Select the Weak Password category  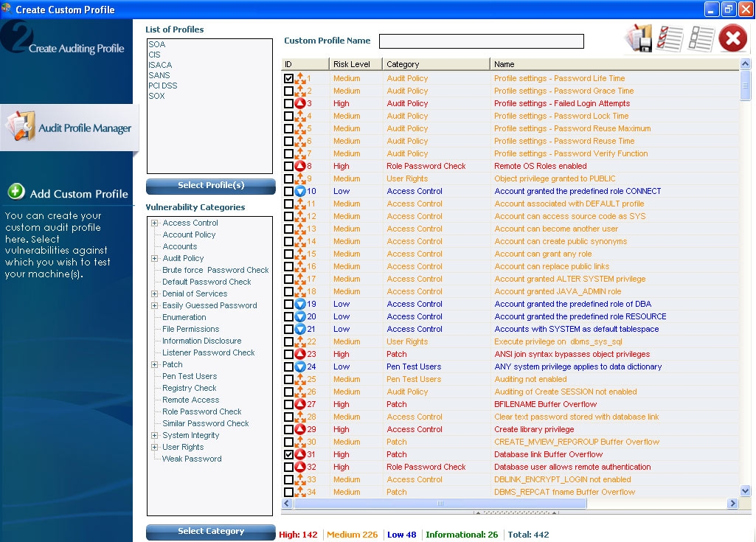tap(192, 459)
